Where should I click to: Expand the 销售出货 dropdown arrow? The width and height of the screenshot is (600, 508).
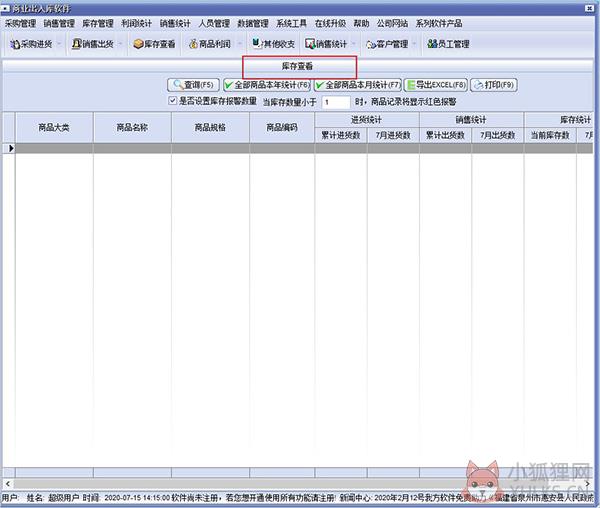point(120,44)
